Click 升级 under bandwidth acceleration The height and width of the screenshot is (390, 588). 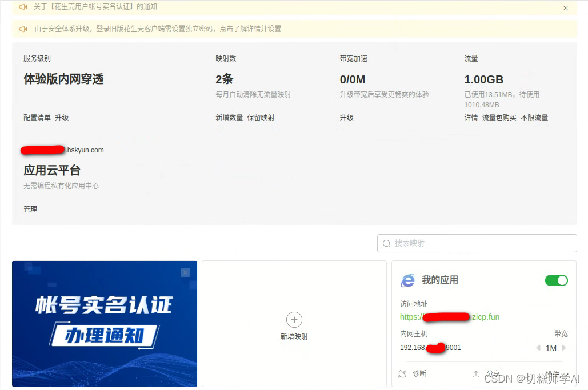pos(346,118)
